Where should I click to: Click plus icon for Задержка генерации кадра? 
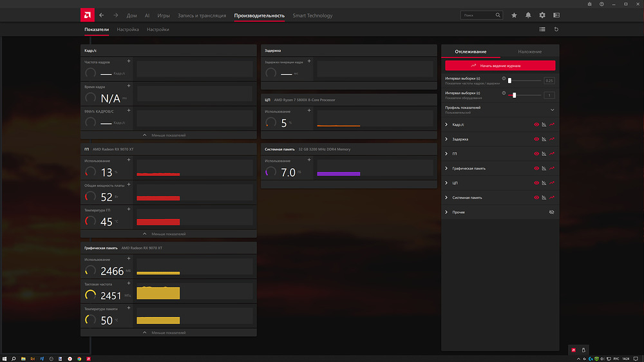pos(309,61)
